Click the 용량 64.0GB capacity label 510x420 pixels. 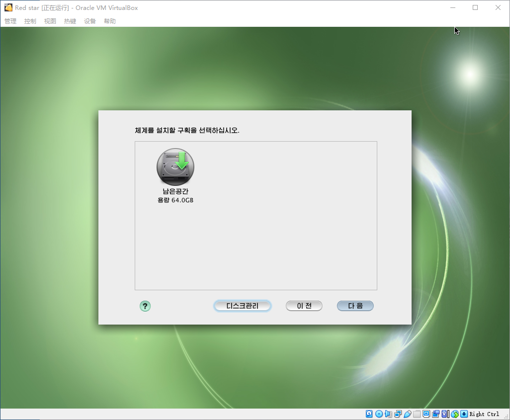point(175,200)
